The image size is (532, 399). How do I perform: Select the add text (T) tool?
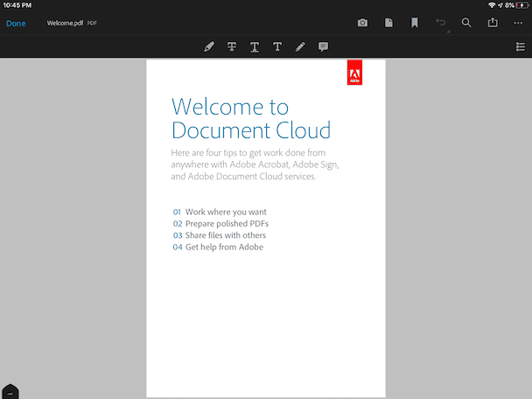click(x=277, y=46)
